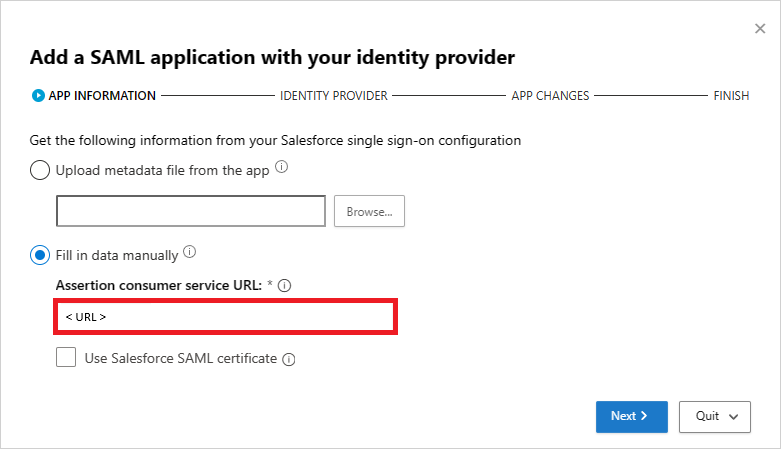Click the Browse button
Image resolution: width=781 pixels, height=449 pixels.
369,211
